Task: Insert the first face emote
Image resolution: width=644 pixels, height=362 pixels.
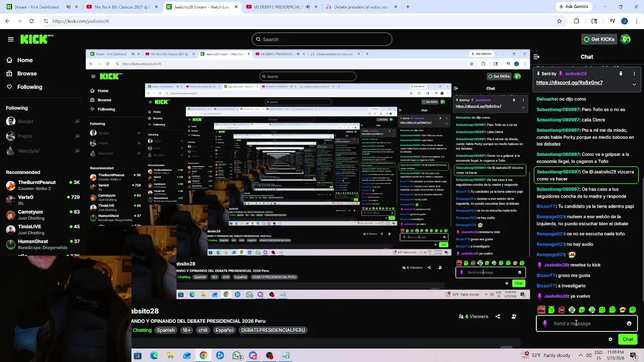Action: [x=541, y=310]
